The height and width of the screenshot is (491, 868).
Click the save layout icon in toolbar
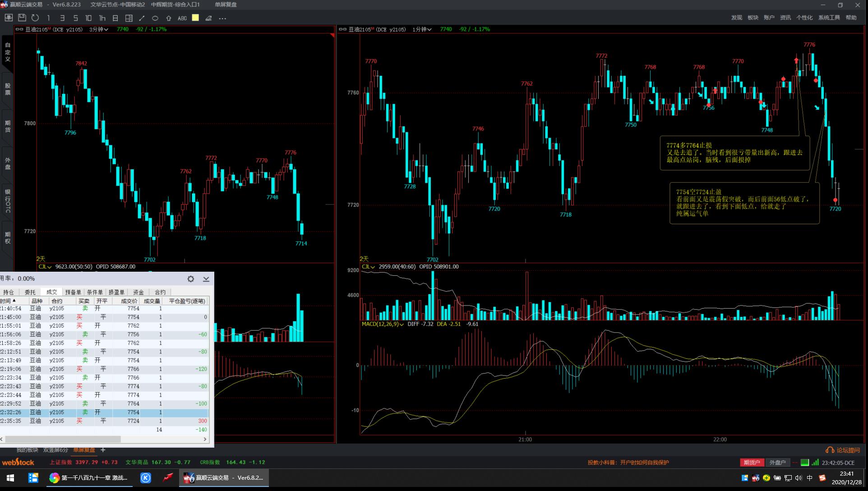point(22,18)
